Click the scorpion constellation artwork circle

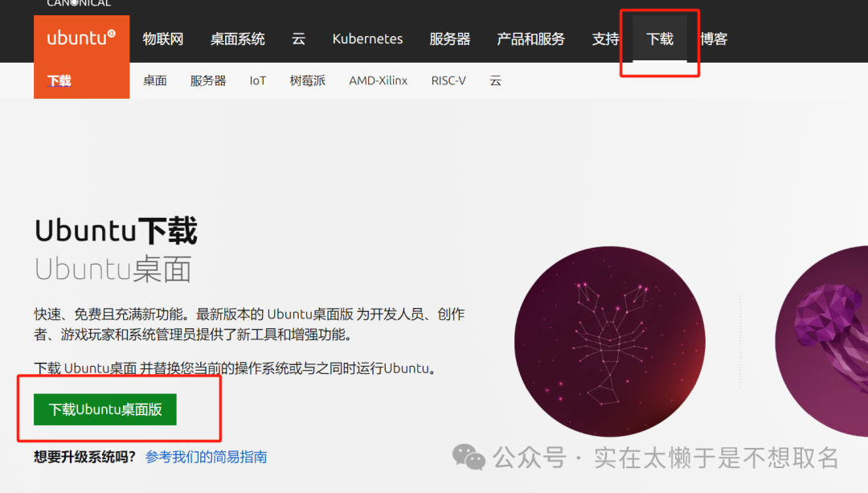[610, 341]
